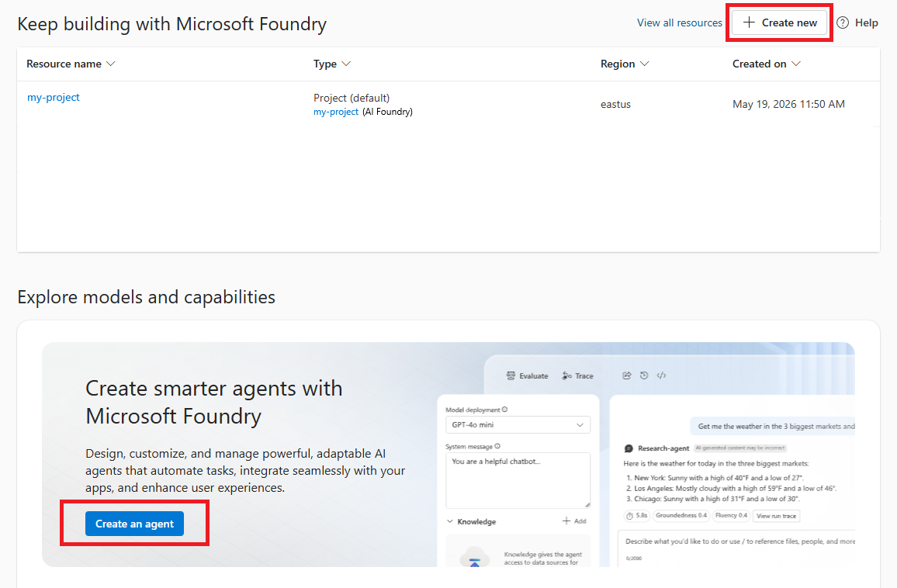Image resolution: width=897 pixels, height=588 pixels.
Task: Click the plus Create new button
Action: [x=779, y=22]
